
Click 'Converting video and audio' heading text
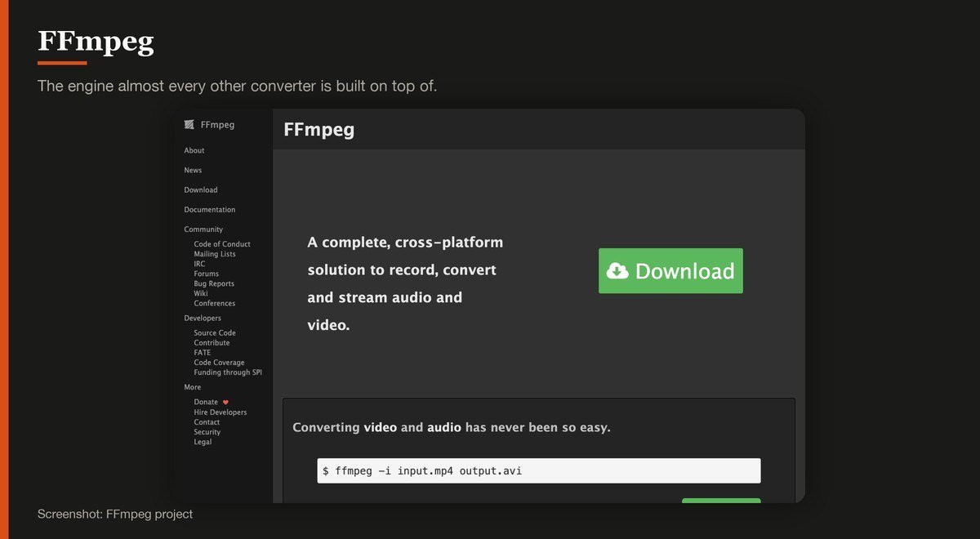[x=452, y=427]
